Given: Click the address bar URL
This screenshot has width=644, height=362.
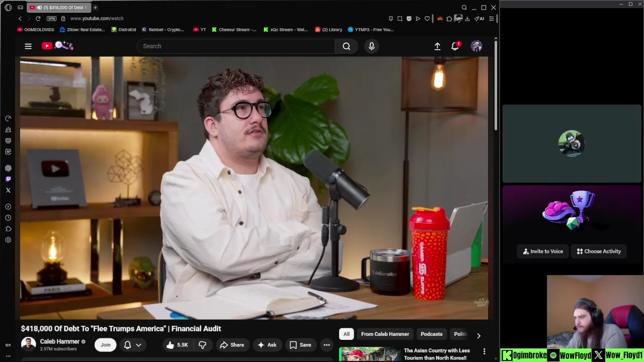Looking at the screenshot, I should pyautogui.click(x=97, y=19).
